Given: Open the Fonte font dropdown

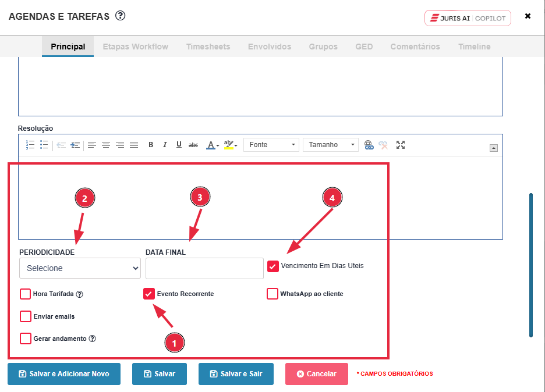Looking at the screenshot, I should tap(271, 145).
